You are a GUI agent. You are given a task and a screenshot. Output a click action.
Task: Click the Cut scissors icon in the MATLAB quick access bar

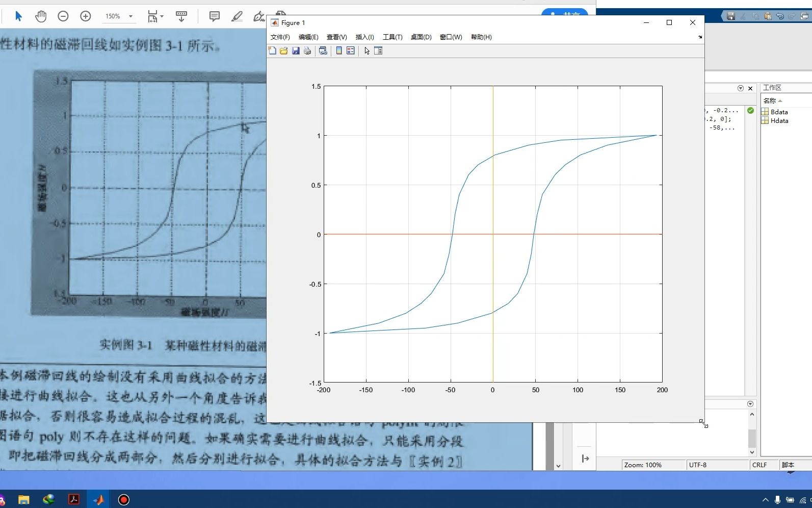pos(743,16)
